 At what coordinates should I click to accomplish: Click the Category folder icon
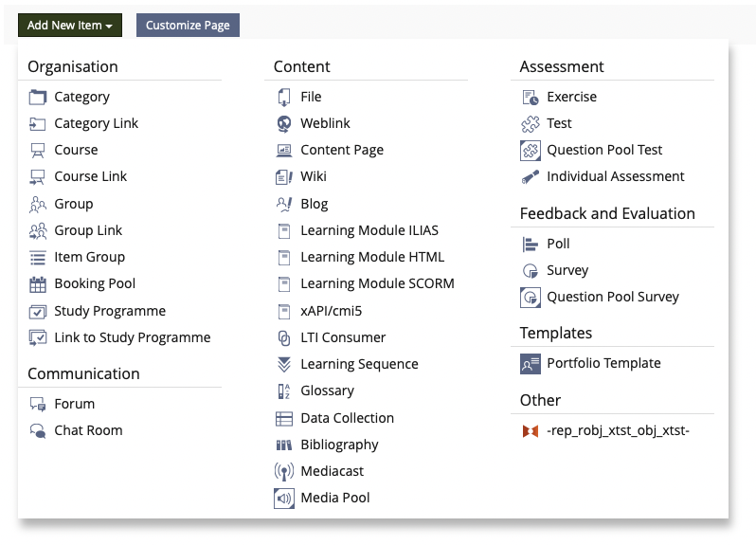(38, 97)
